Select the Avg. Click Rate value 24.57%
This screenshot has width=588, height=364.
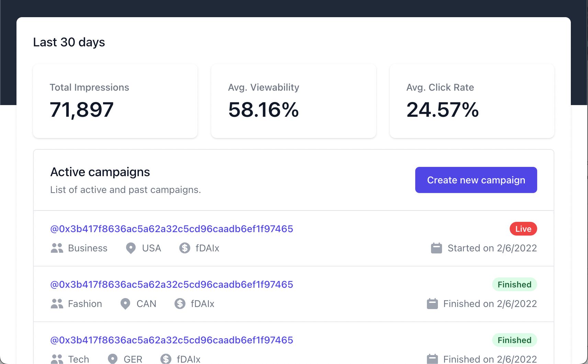coord(442,110)
